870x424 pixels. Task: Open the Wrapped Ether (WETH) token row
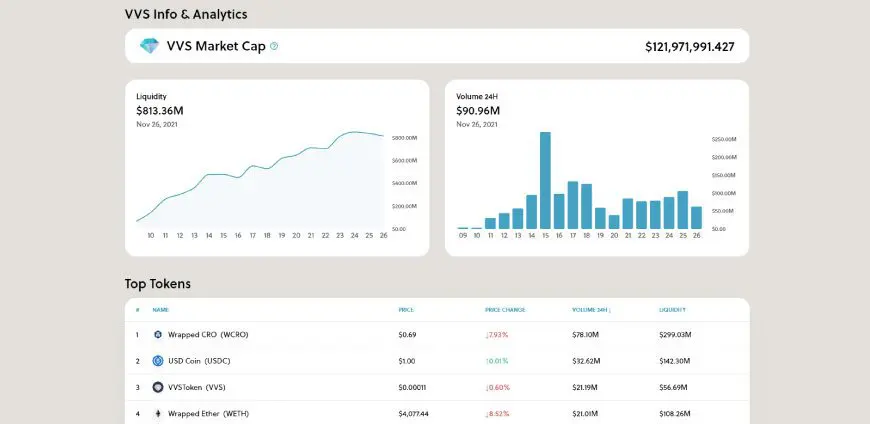pyautogui.click(x=437, y=412)
